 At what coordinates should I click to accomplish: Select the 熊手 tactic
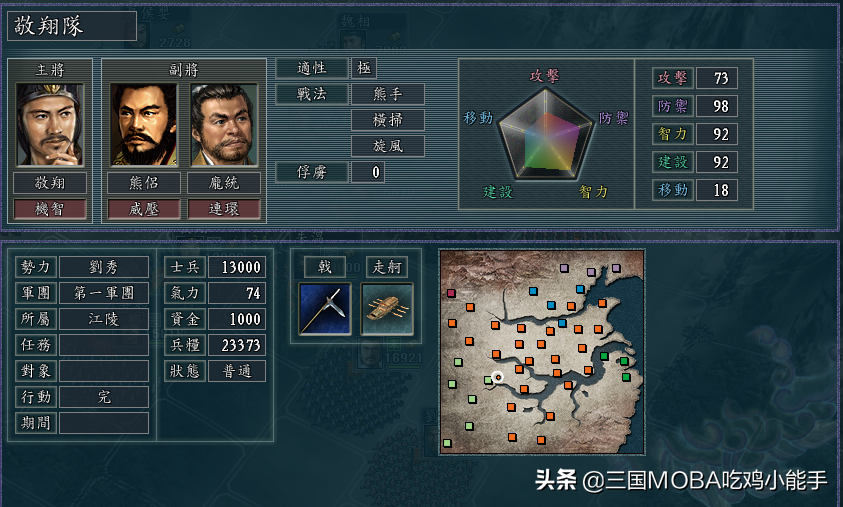(388, 94)
